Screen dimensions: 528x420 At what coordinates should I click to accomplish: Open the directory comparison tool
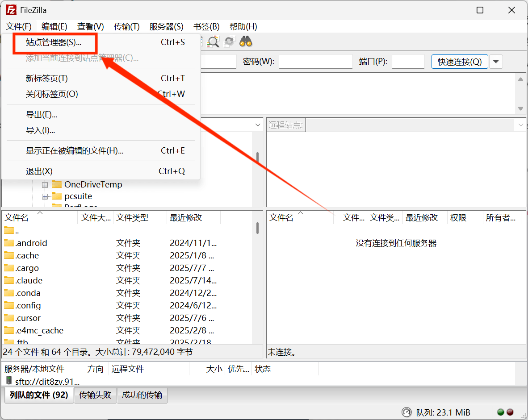point(213,42)
